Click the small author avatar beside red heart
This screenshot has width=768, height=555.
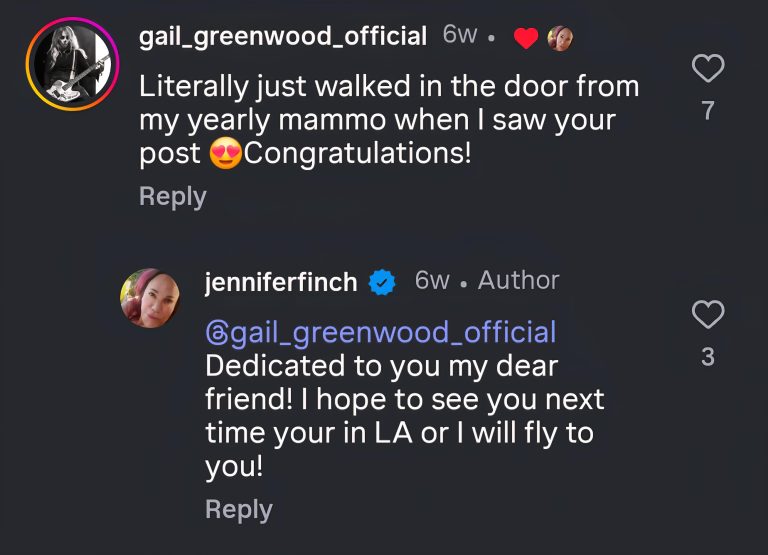coord(560,38)
